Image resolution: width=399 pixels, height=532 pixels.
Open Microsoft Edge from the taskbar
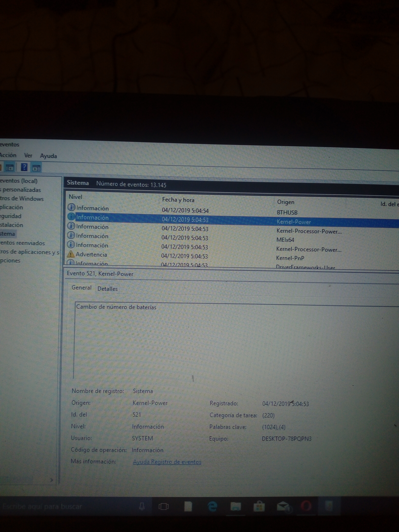(x=212, y=506)
